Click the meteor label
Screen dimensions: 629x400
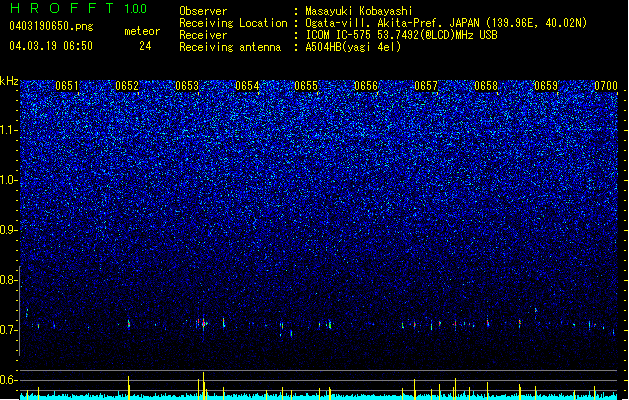tap(142, 31)
